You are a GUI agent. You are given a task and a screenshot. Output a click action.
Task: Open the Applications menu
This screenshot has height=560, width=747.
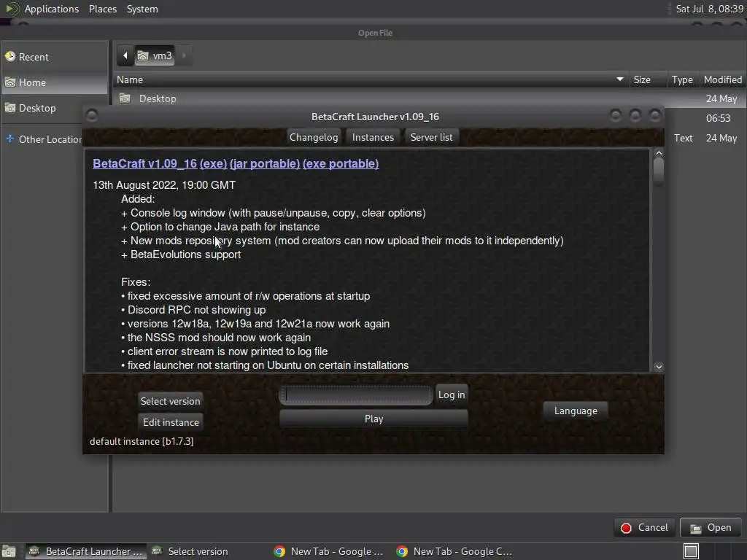[x=52, y=9]
